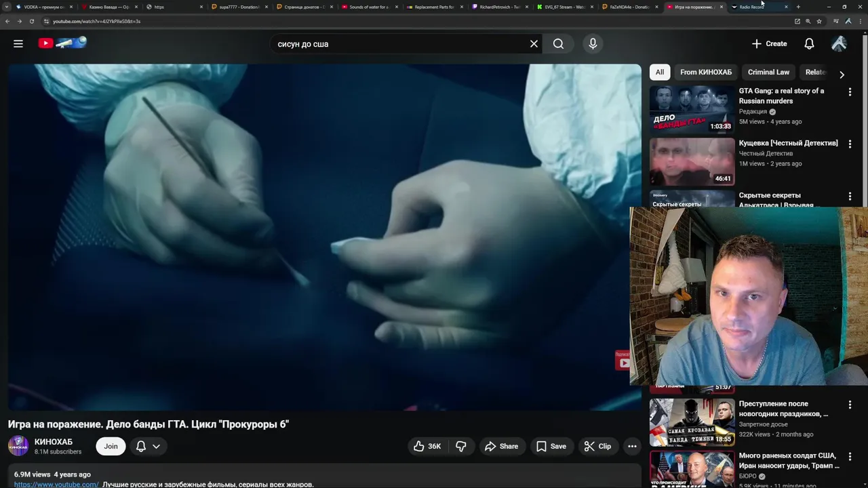The image size is (868, 488).
Task: Open КИНОХАБ channel name link
Action: tap(54, 442)
